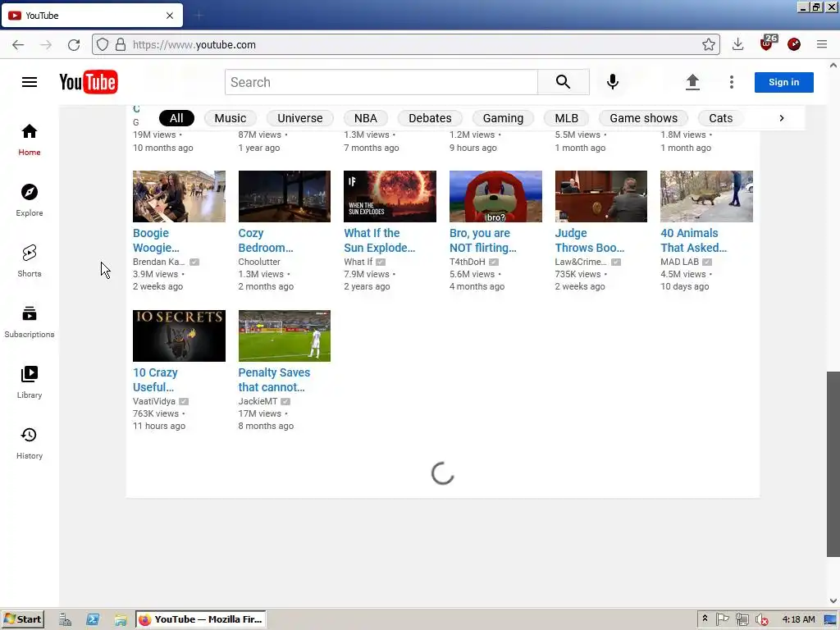840x630 pixels.
Task: Select the NBA filter chip
Action: pyautogui.click(x=365, y=118)
